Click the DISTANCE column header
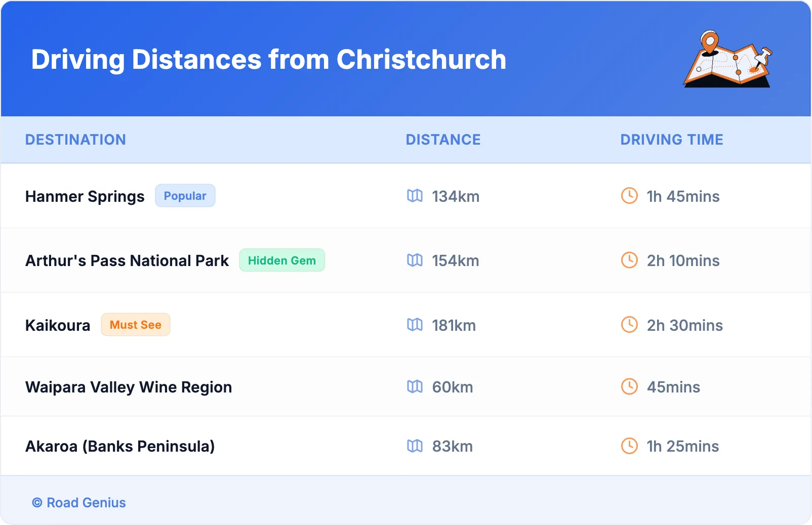Screen dimensions: 812x525 point(443,140)
